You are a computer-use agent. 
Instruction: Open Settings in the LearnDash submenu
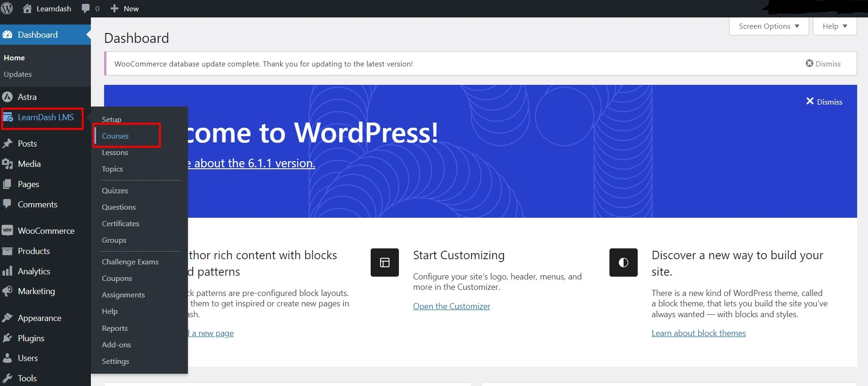coord(115,361)
